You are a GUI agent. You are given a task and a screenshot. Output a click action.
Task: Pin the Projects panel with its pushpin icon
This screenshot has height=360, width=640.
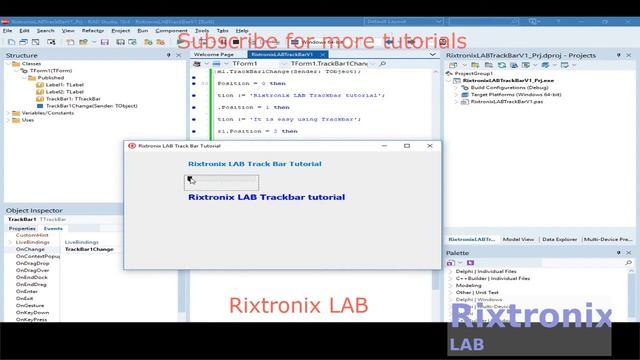click(x=619, y=55)
